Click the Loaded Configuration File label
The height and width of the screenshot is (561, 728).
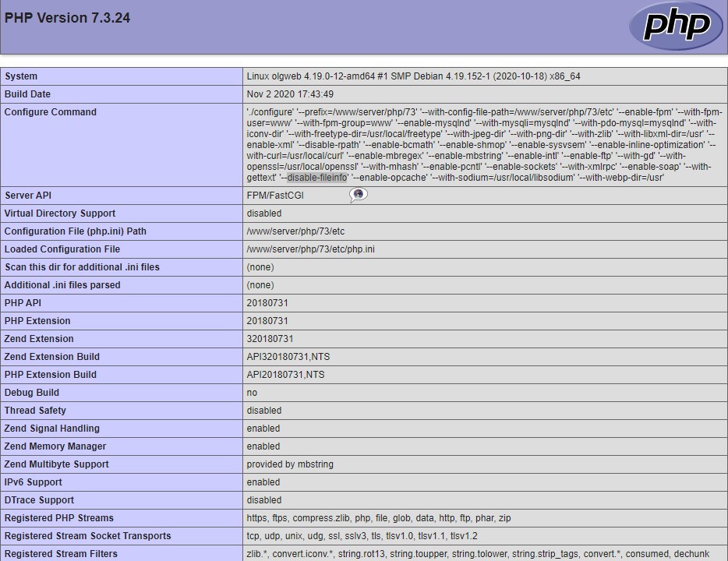point(62,249)
